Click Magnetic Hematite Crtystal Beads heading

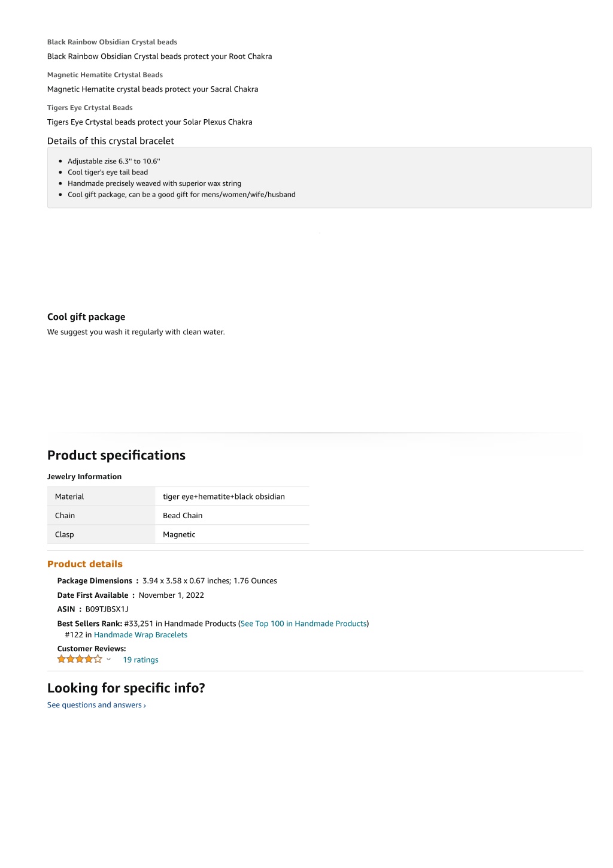click(105, 75)
